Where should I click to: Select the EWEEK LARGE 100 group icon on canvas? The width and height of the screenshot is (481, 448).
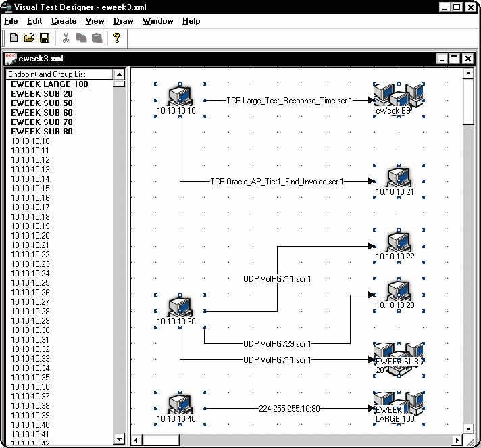[399, 408]
